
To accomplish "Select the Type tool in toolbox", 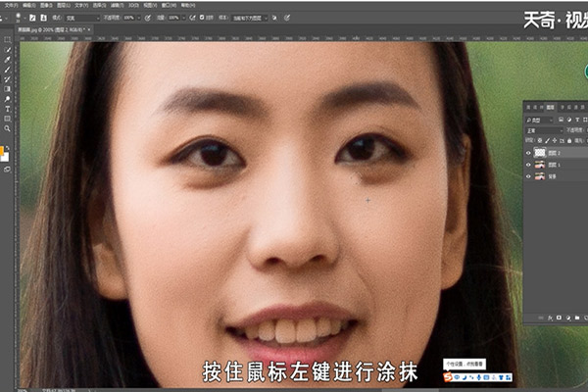I will click(7, 109).
